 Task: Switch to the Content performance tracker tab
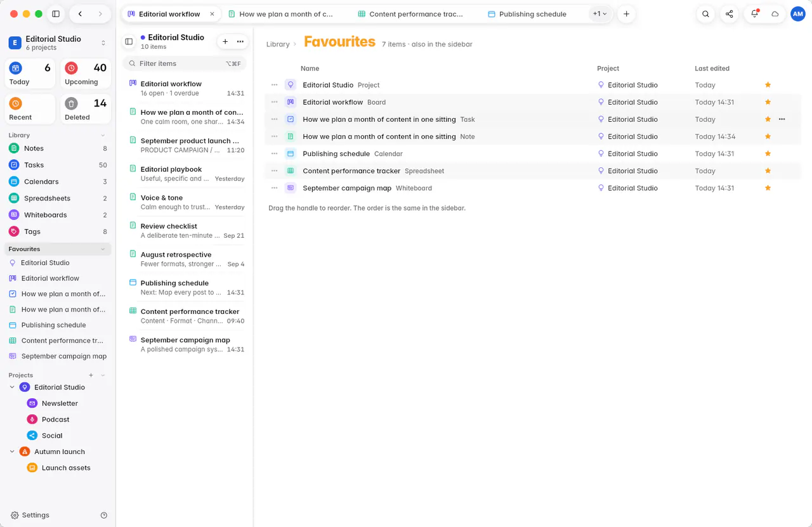[410, 14]
